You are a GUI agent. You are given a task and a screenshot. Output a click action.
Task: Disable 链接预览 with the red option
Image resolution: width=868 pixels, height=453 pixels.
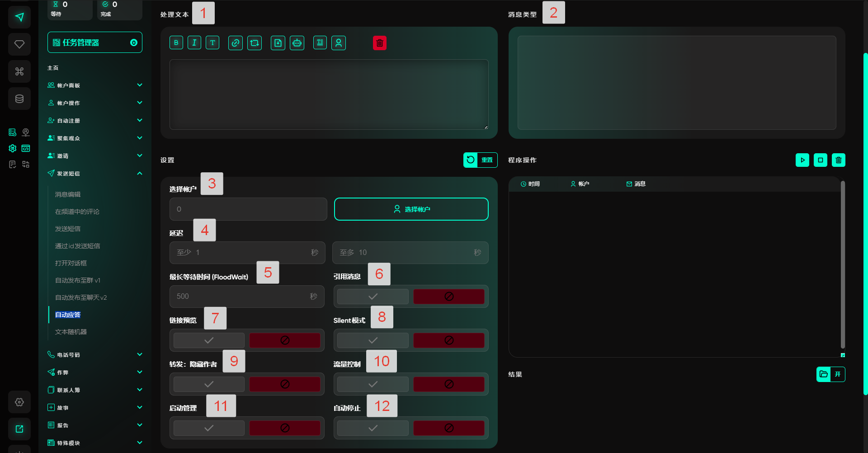tap(285, 340)
